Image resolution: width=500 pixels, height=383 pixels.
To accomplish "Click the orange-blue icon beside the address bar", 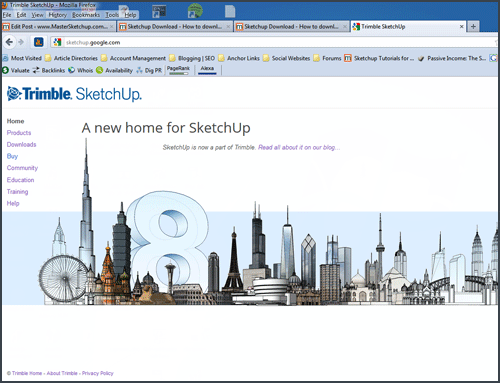I will coord(39,42).
